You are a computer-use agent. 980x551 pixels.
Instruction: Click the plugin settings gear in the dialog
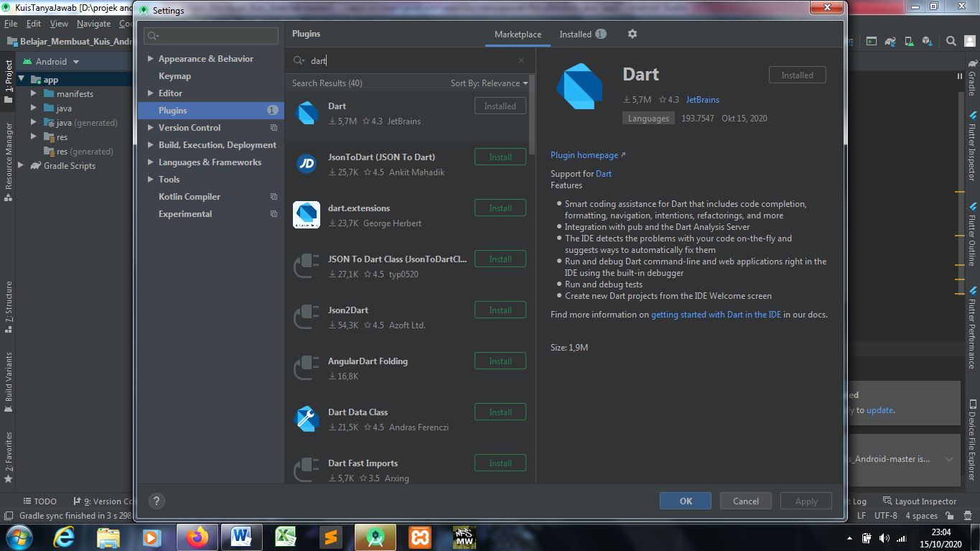pos(633,34)
